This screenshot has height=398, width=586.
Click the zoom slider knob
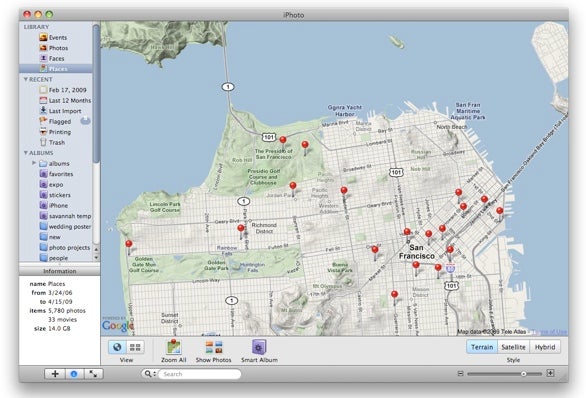(x=524, y=374)
